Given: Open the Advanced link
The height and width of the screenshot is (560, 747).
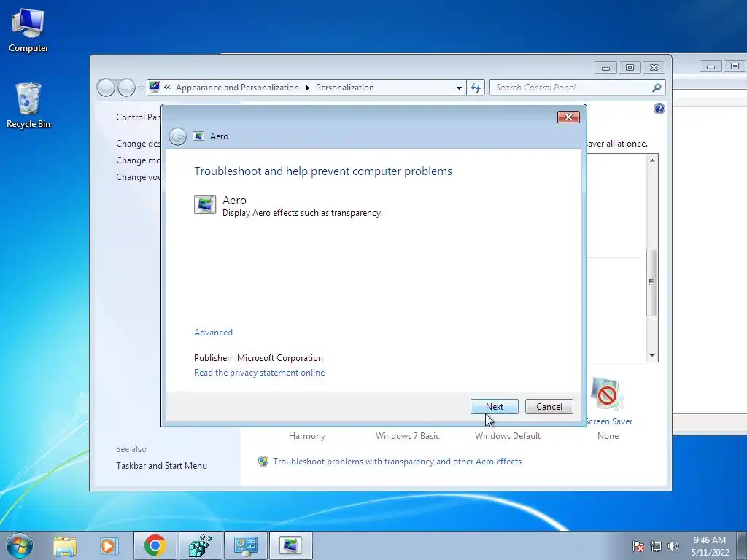Looking at the screenshot, I should click(x=213, y=332).
